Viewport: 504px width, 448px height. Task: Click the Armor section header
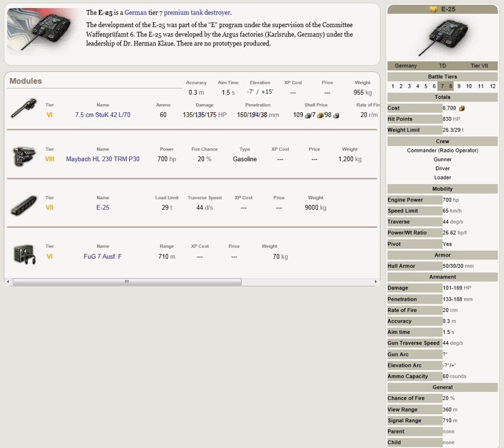442,255
